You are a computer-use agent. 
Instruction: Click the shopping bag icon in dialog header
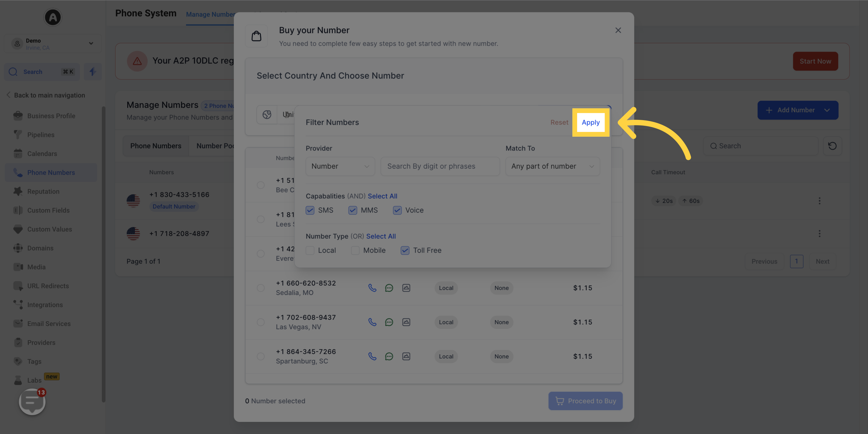(x=256, y=36)
